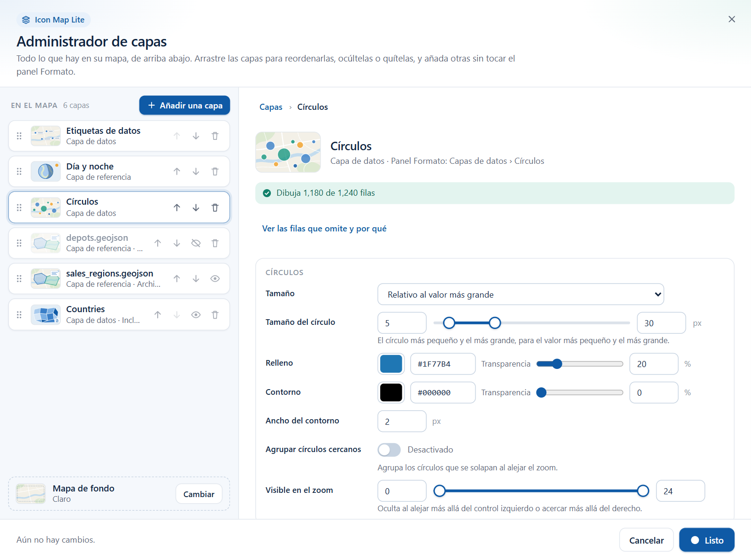
Task: Click the Ancho del contorno field
Action: coord(402,421)
